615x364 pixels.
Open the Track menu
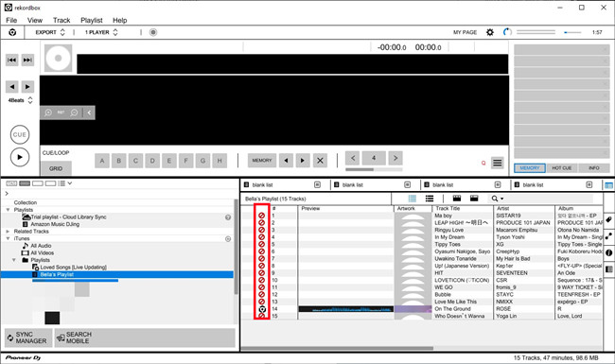coord(61,21)
